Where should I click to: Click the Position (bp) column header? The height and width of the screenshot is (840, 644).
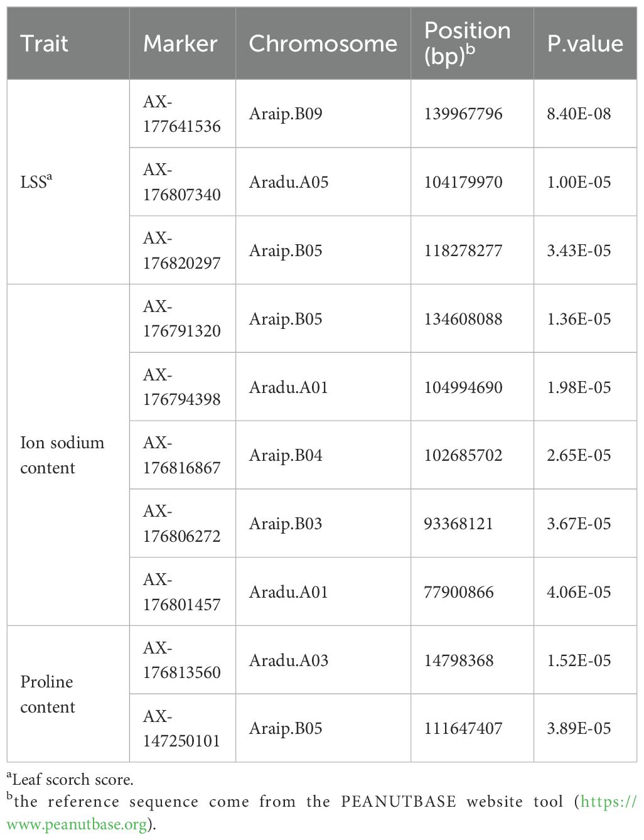click(467, 43)
